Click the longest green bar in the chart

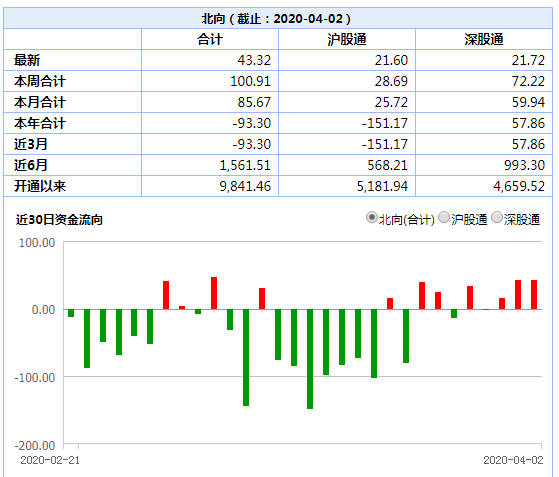pyautogui.click(x=310, y=359)
